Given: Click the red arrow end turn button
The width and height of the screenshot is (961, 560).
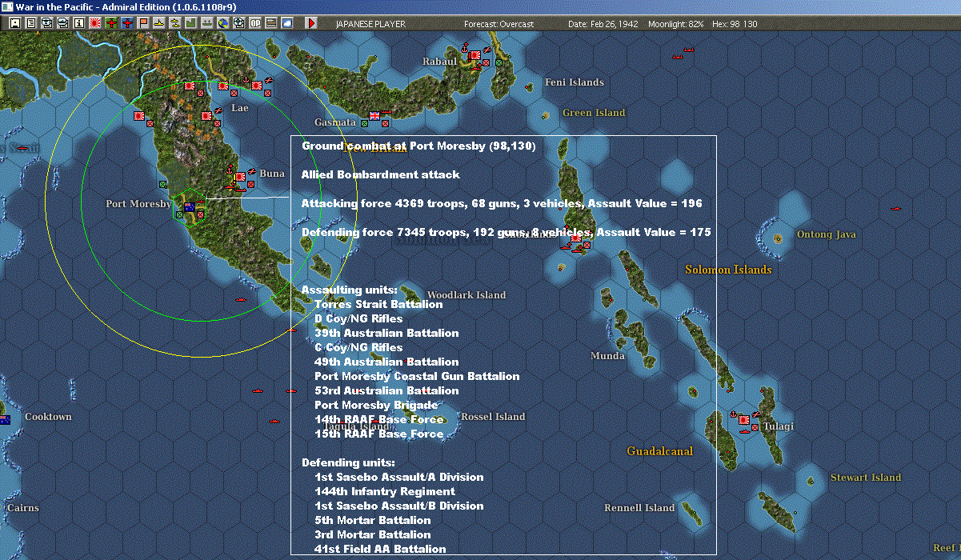Looking at the screenshot, I should pyautogui.click(x=311, y=23).
